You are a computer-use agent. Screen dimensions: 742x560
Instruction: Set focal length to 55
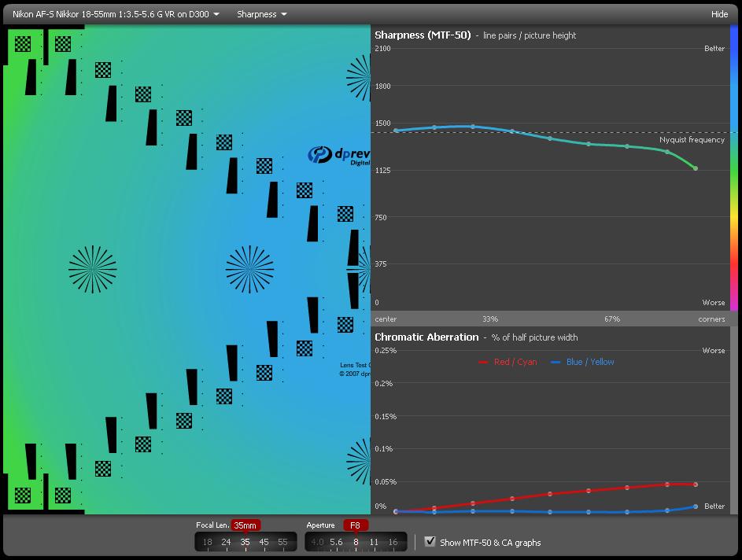tap(282, 542)
